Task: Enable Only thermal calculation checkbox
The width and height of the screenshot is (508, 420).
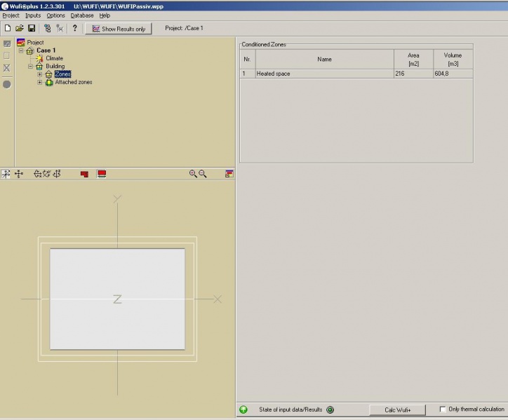Action: coord(443,409)
